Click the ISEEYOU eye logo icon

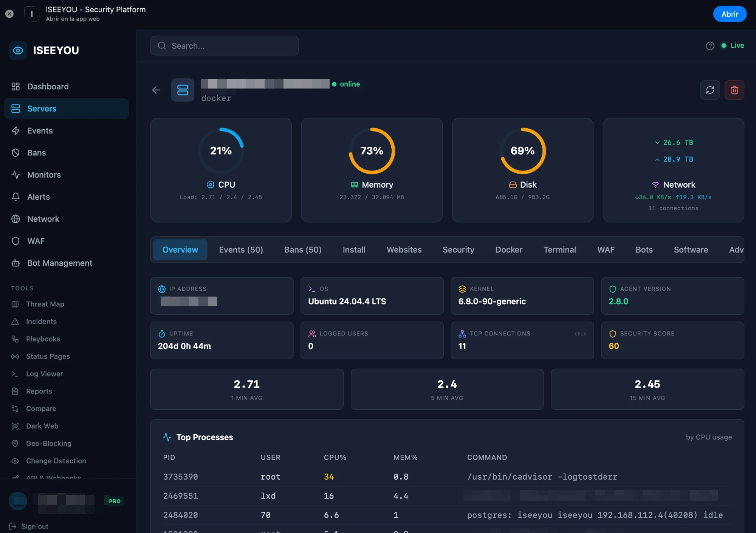click(x=18, y=50)
